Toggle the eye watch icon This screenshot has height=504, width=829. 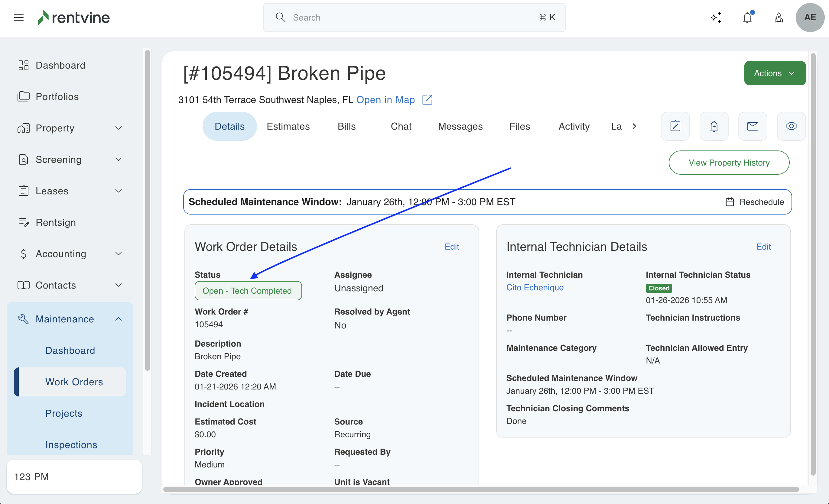(x=791, y=126)
